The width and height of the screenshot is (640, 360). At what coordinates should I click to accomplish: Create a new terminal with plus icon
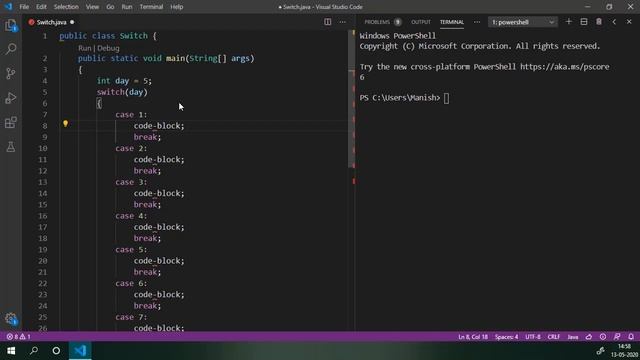coord(569,22)
